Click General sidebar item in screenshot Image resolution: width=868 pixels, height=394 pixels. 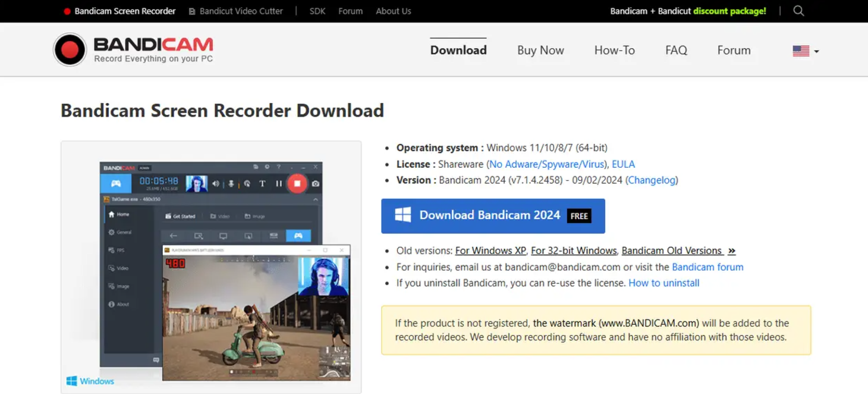coord(120,232)
